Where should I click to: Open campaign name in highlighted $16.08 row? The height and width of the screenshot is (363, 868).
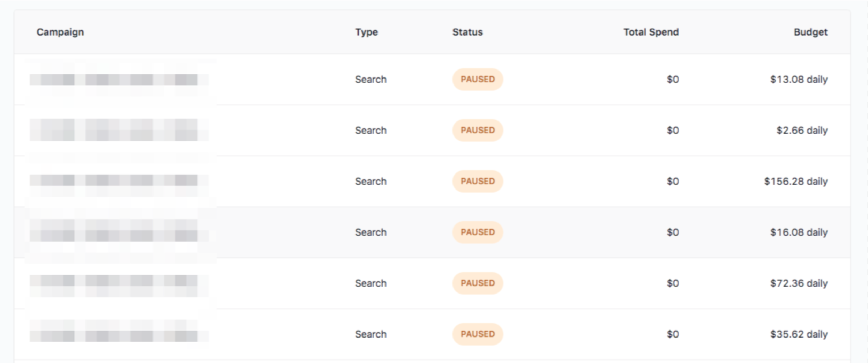point(119,231)
